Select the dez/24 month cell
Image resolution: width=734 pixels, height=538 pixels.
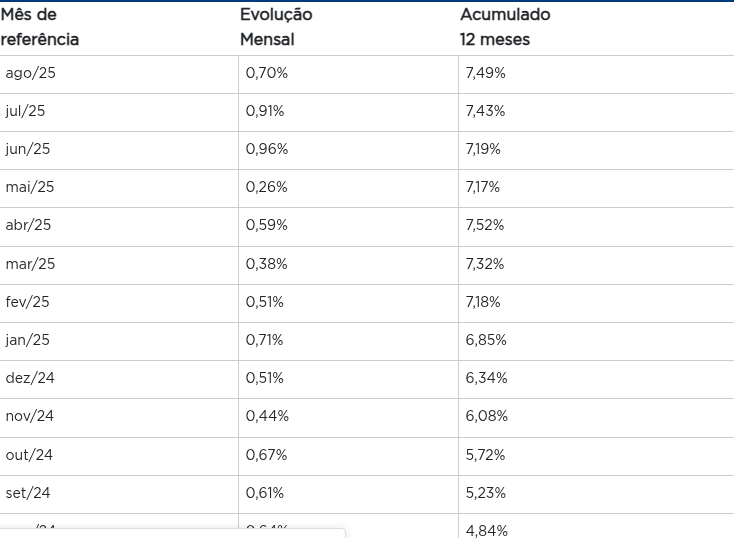[x=30, y=378]
